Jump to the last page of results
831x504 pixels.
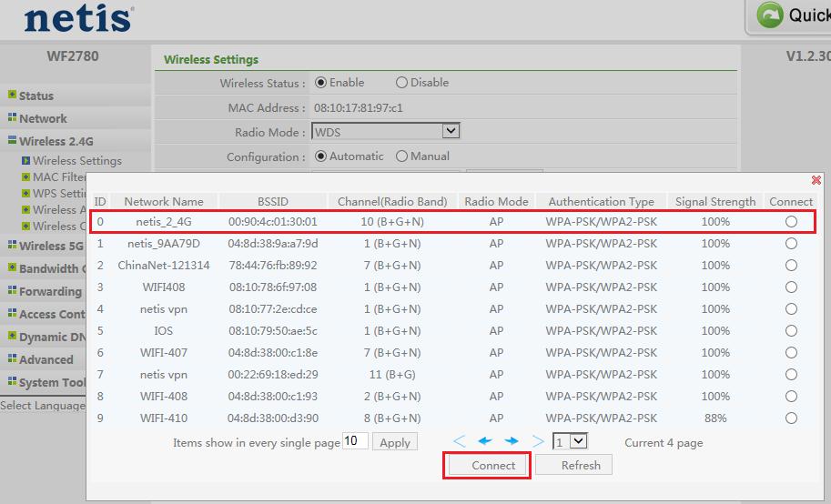(x=538, y=442)
